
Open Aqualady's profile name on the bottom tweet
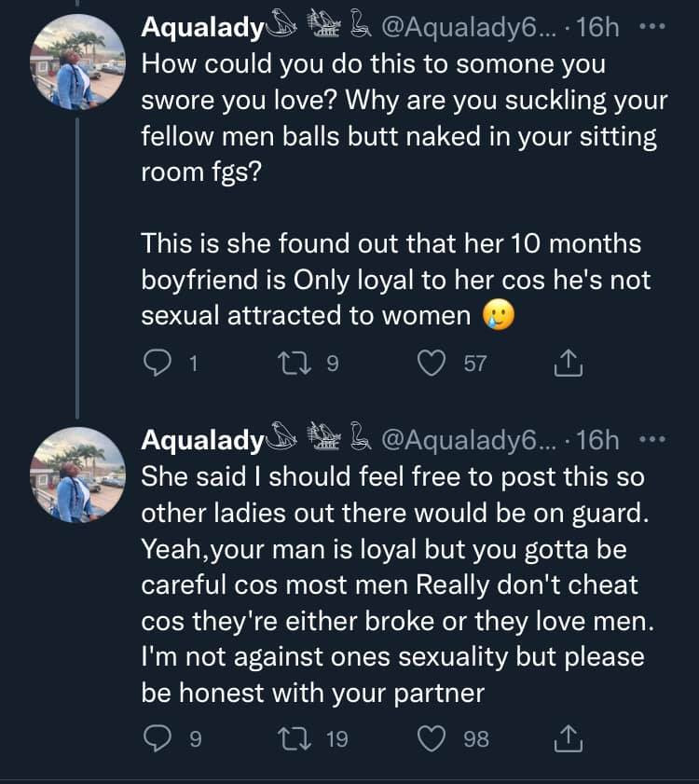[x=202, y=440]
